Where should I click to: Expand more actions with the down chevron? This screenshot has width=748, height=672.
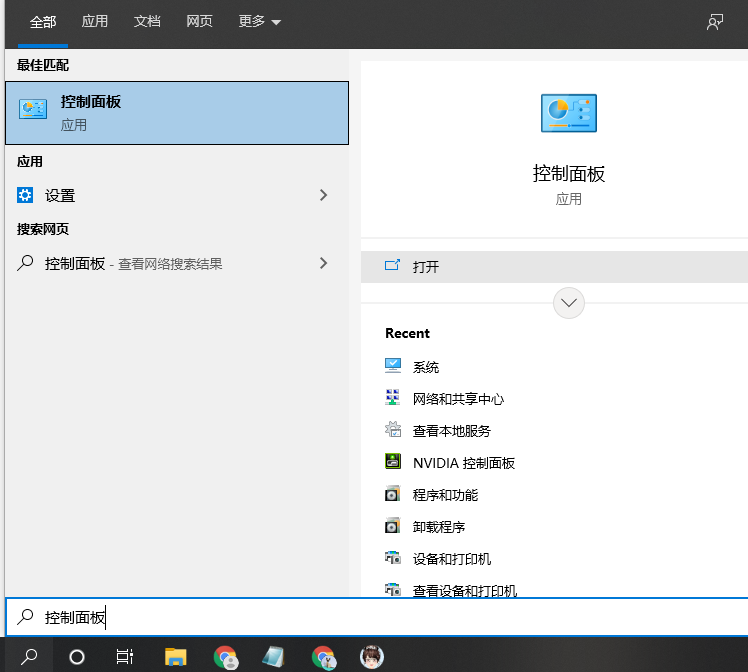pos(568,302)
